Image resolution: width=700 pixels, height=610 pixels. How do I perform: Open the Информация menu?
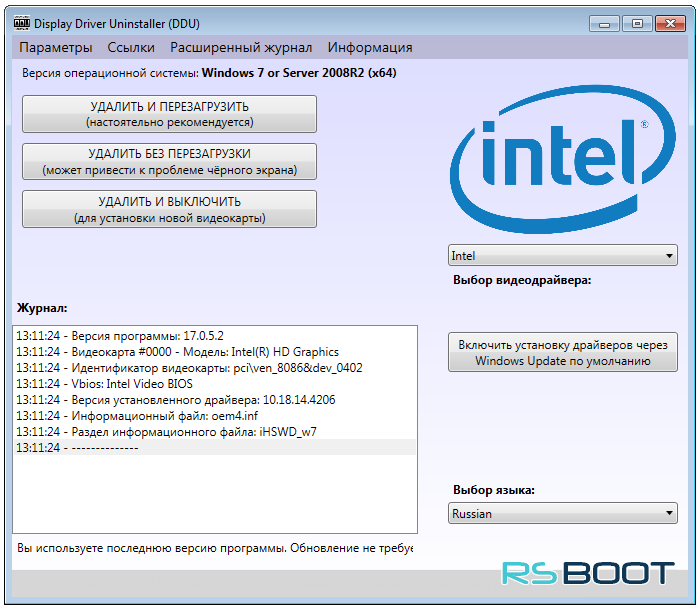(370, 47)
